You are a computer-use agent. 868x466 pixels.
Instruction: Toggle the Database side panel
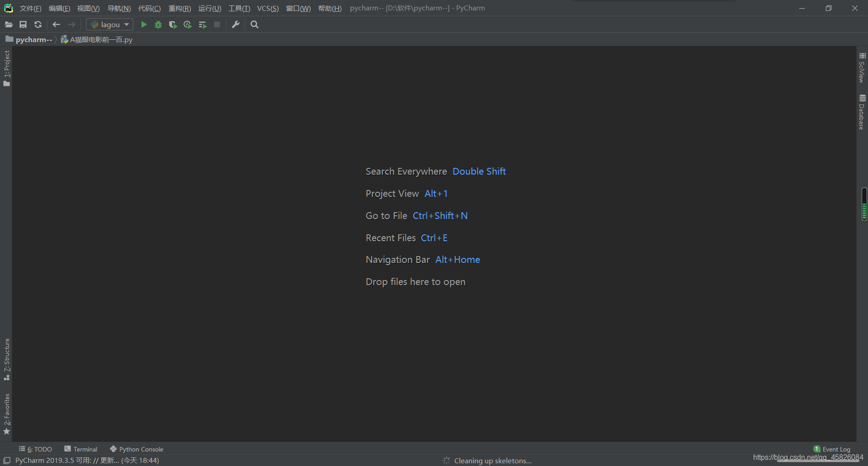click(862, 112)
